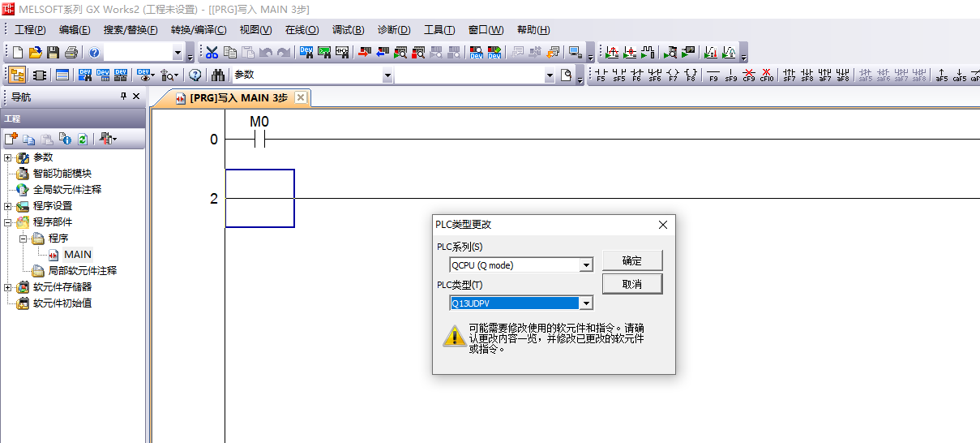Click the binoculars find device icon
This screenshot has width=980, height=443.
pos(218,75)
